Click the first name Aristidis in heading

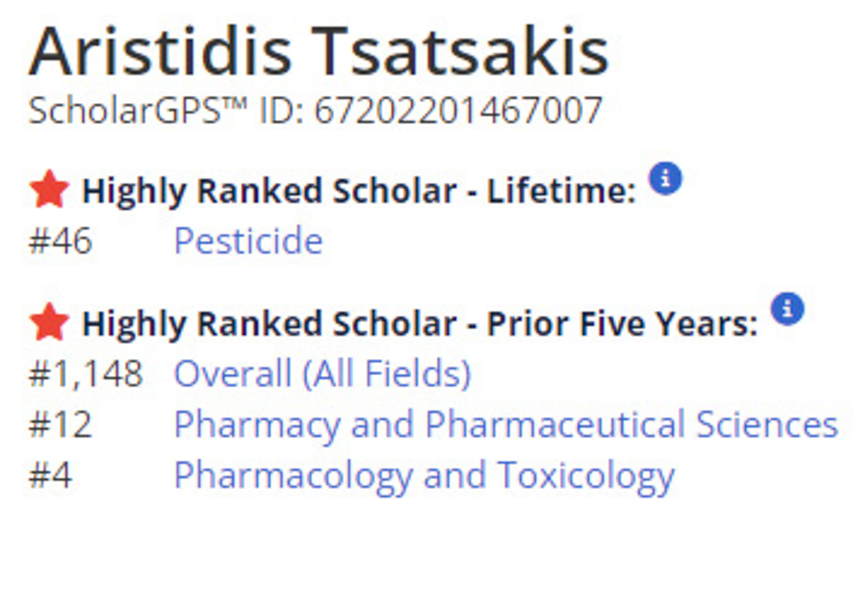point(160,52)
